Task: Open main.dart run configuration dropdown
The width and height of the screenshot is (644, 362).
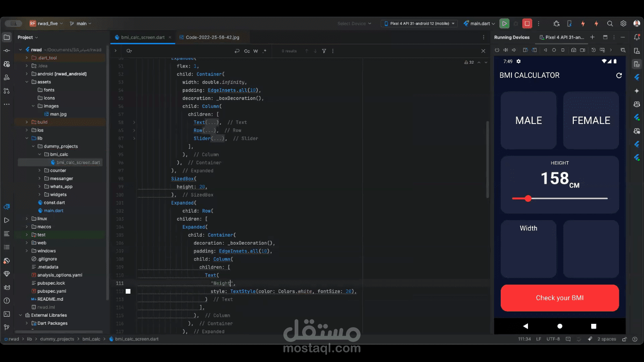Action: [x=479, y=24]
